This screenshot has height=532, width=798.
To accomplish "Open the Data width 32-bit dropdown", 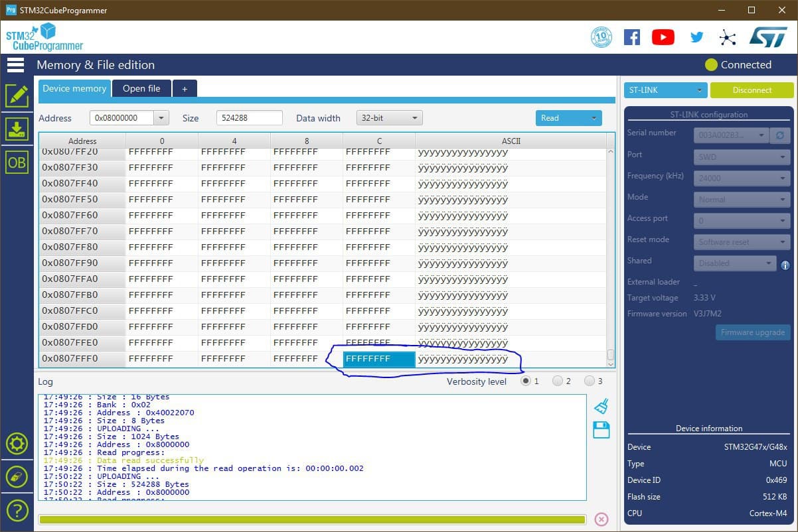I will click(x=390, y=118).
